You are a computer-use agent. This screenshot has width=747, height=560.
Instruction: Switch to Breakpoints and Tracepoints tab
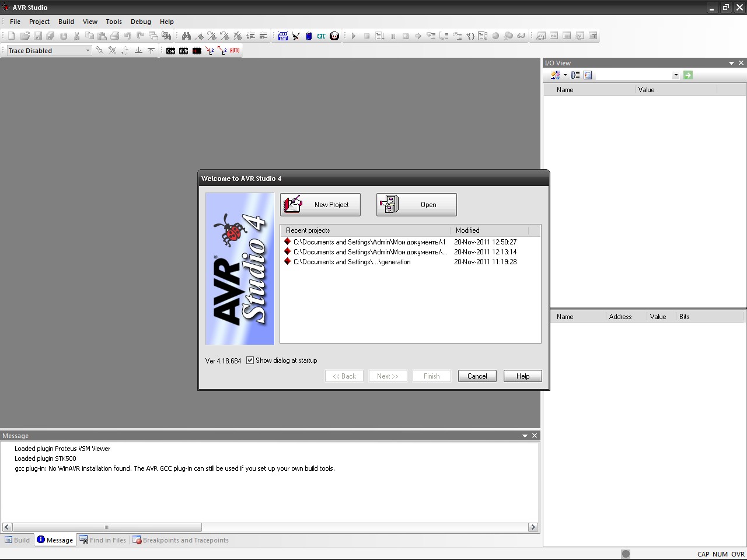pos(180,540)
